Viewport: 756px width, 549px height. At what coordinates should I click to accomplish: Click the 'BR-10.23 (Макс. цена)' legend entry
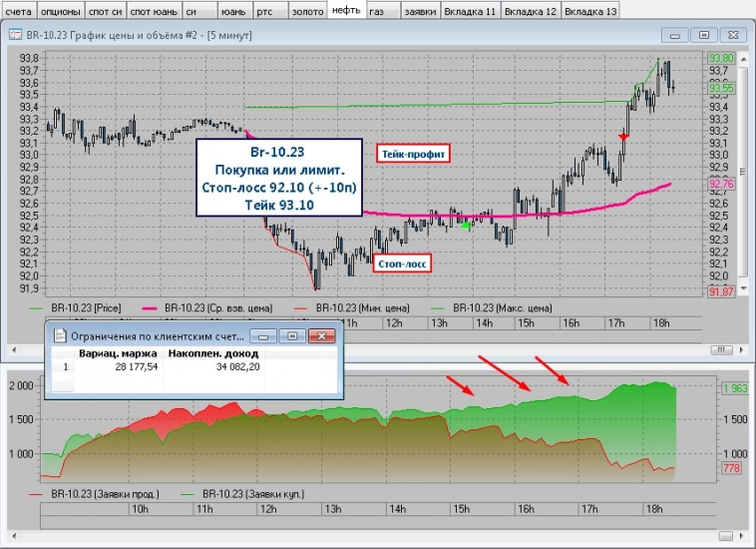[x=492, y=307]
